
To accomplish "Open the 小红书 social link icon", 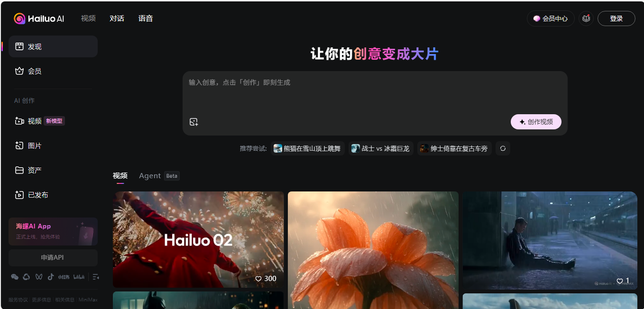I will pos(64,277).
